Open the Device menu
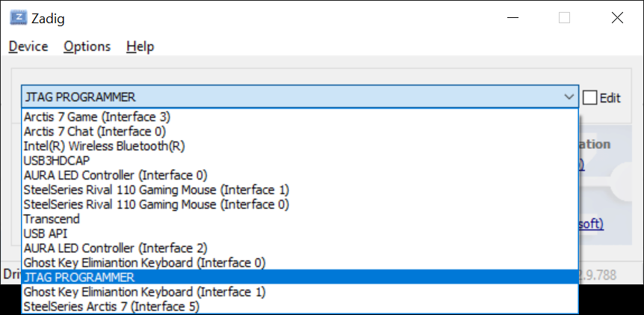This screenshot has width=644, height=315. (28, 46)
